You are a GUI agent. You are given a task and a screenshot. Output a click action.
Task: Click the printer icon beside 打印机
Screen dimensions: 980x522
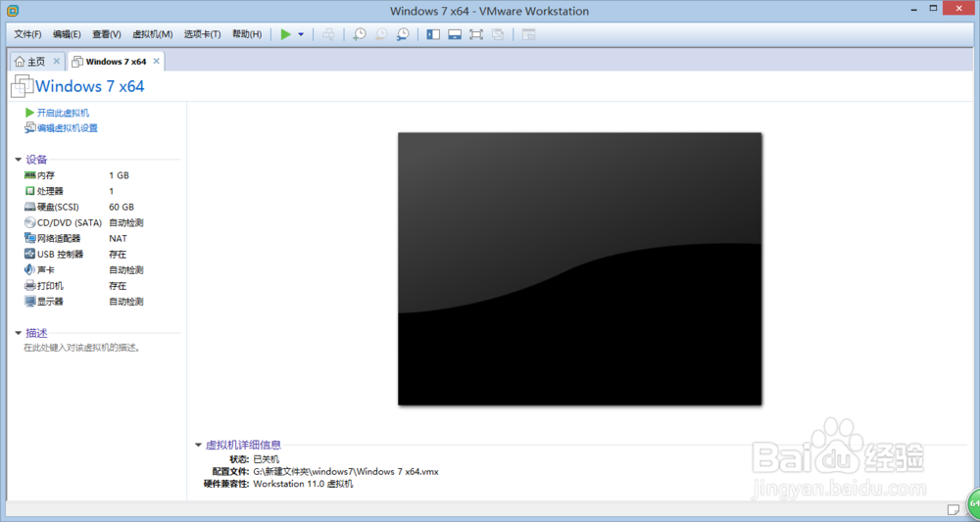[x=29, y=286]
